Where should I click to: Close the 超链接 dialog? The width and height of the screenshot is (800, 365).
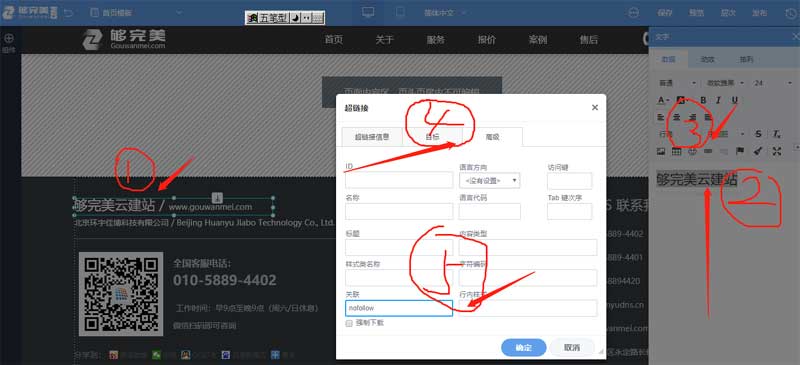594,108
